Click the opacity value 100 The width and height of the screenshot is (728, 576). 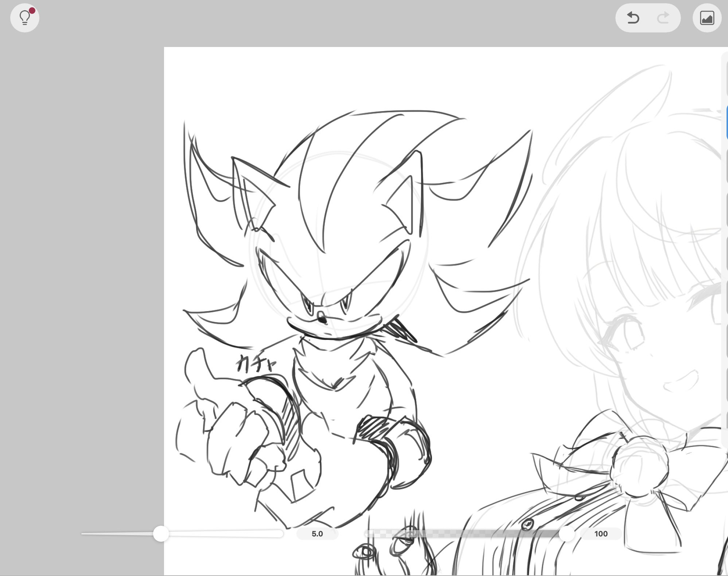point(601,534)
